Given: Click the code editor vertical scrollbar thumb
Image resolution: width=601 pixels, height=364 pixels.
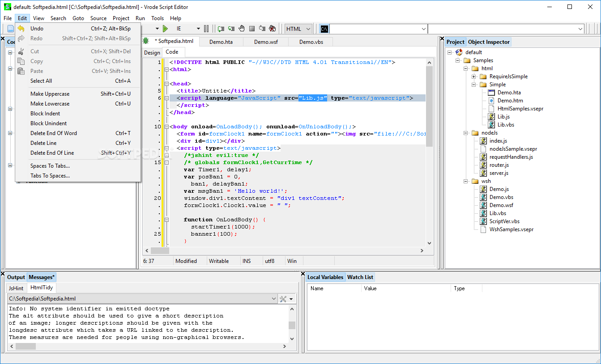Looking at the screenshot, I should (429, 106).
